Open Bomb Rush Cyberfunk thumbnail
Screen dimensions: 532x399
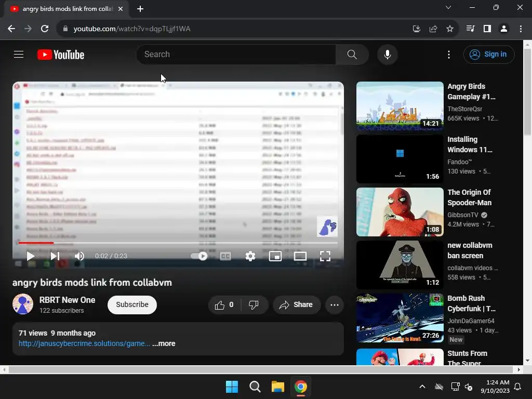(400, 317)
